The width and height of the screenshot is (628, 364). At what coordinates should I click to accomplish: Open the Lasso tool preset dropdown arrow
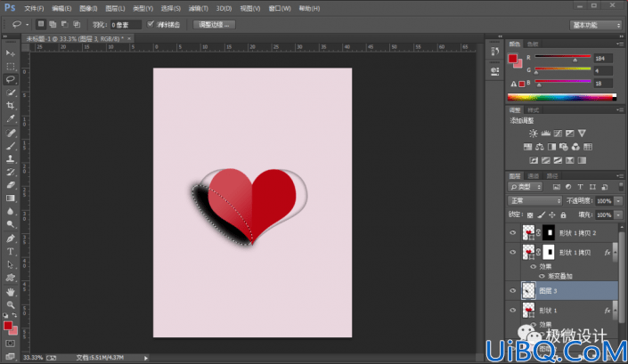coord(27,25)
